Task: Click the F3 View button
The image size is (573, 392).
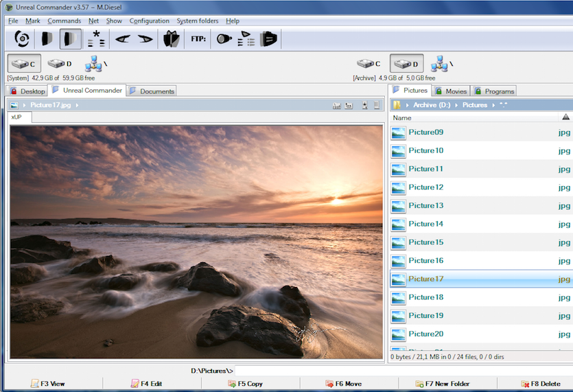Action: [48, 384]
